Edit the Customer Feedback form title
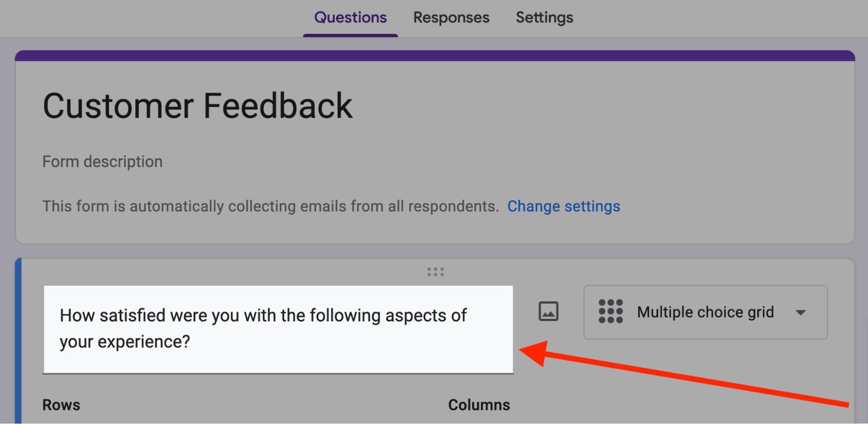Viewport: 868px width, 424px height. tap(198, 106)
